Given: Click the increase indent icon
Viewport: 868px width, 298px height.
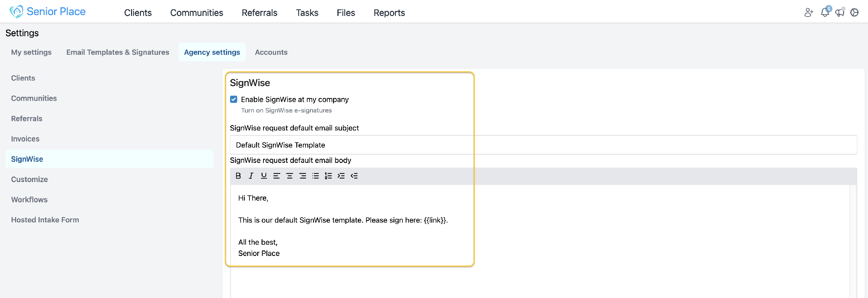Looking at the screenshot, I should 341,175.
